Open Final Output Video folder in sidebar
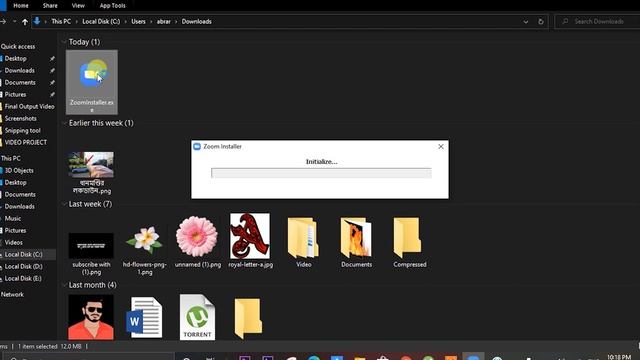Screen dimensions: 640x360 pos(29,107)
